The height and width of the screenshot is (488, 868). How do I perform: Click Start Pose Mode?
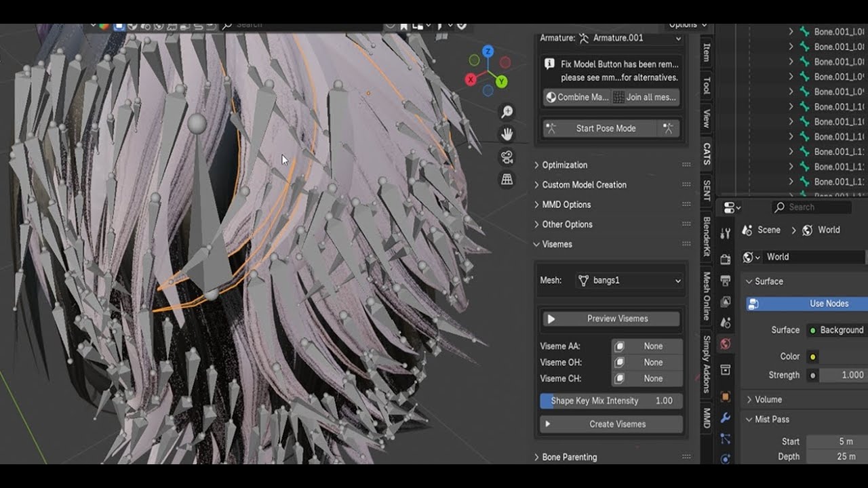click(599, 128)
